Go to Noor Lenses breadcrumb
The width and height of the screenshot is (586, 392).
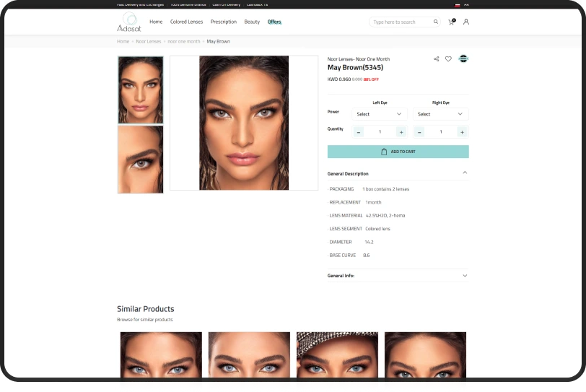[149, 41]
